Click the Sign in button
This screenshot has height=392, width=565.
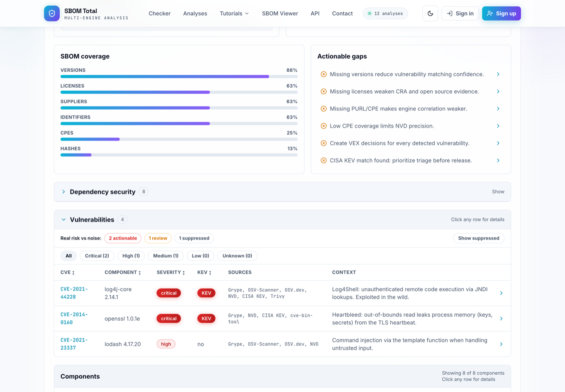pos(460,13)
